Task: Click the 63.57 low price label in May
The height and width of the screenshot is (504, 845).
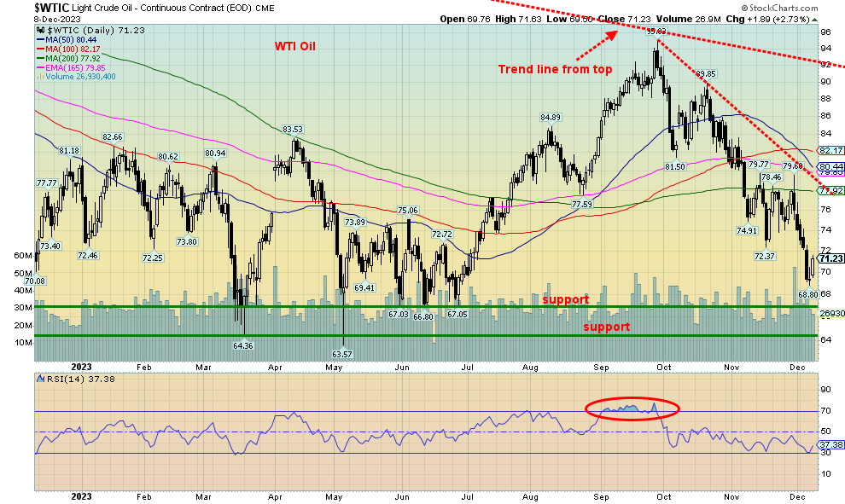Action: [x=343, y=352]
